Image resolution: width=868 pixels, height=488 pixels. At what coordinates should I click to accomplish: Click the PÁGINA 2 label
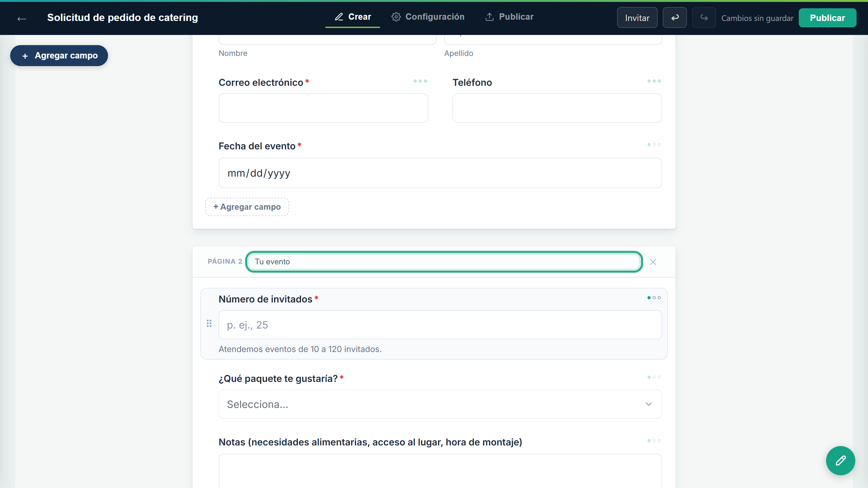tap(225, 261)
